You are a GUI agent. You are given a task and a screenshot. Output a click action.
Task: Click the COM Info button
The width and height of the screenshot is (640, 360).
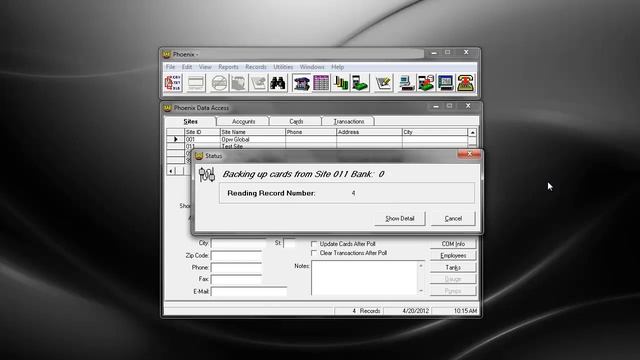pos(453,244)
